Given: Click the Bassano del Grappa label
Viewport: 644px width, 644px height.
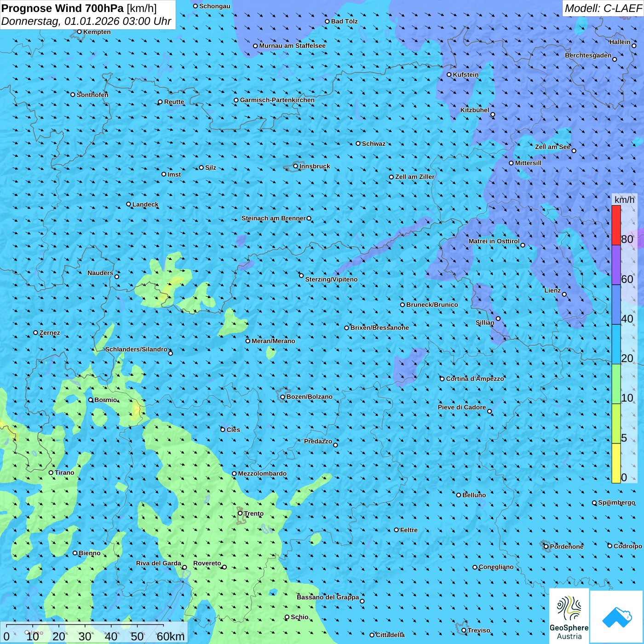Looking at the screenshot, I should 328,597.
